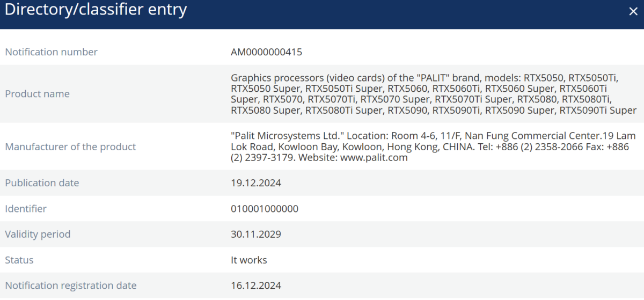Click the Palit Microsystems Ltd. address text
This screenshot has height=300, width=644.
point(430,147)
